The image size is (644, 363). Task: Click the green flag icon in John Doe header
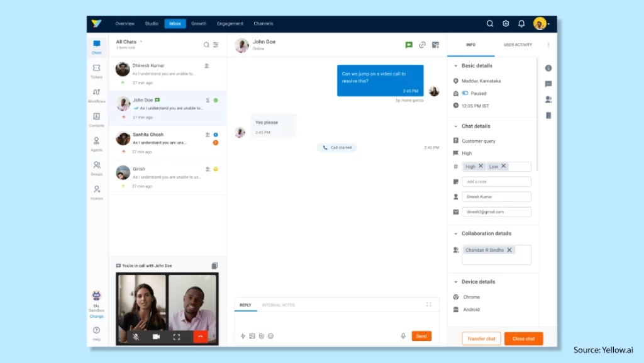(409, 45)
